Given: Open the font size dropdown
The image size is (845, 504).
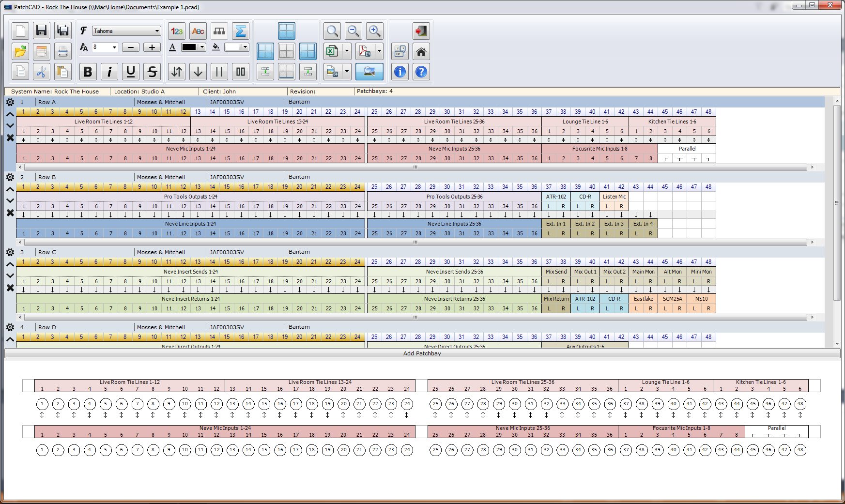Looking at the screenshot, I should pos(105,47).
